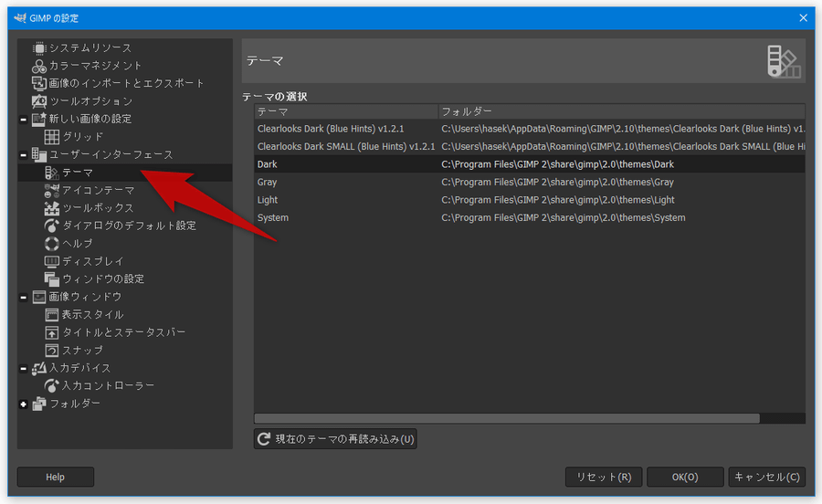Click the 入力デバイス icon
Image resolution: width=822 pixels, height=504 pixels.
click(x=39, y=369)
